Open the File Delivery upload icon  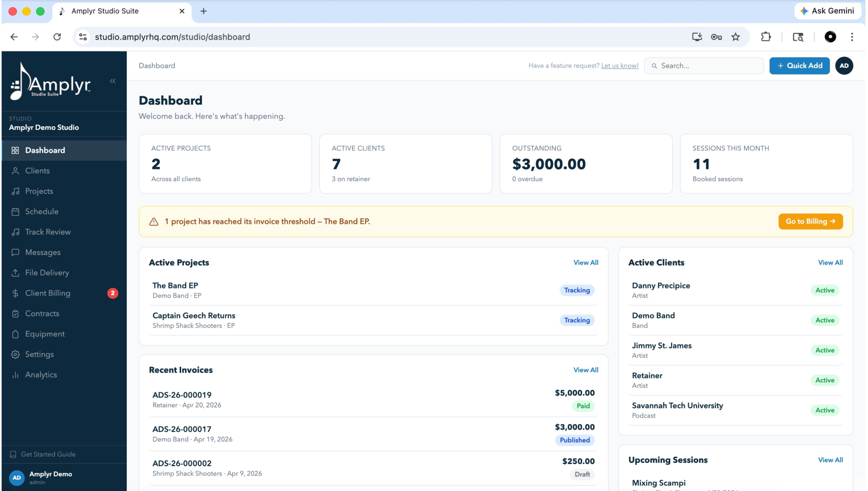[15, 272]
